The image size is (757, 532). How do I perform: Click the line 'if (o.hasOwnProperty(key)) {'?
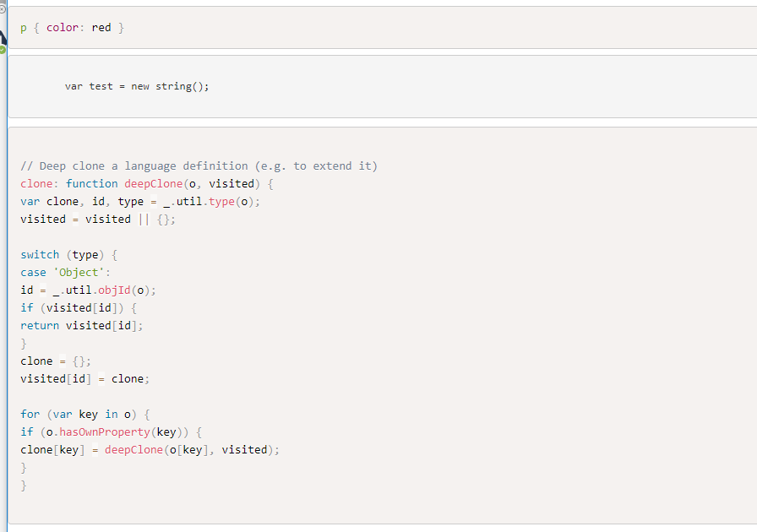tap(111, 432)
